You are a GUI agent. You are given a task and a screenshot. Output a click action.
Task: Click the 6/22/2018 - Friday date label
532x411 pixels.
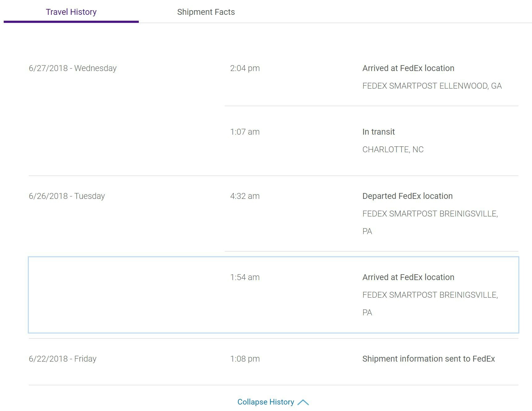point(62,359)
